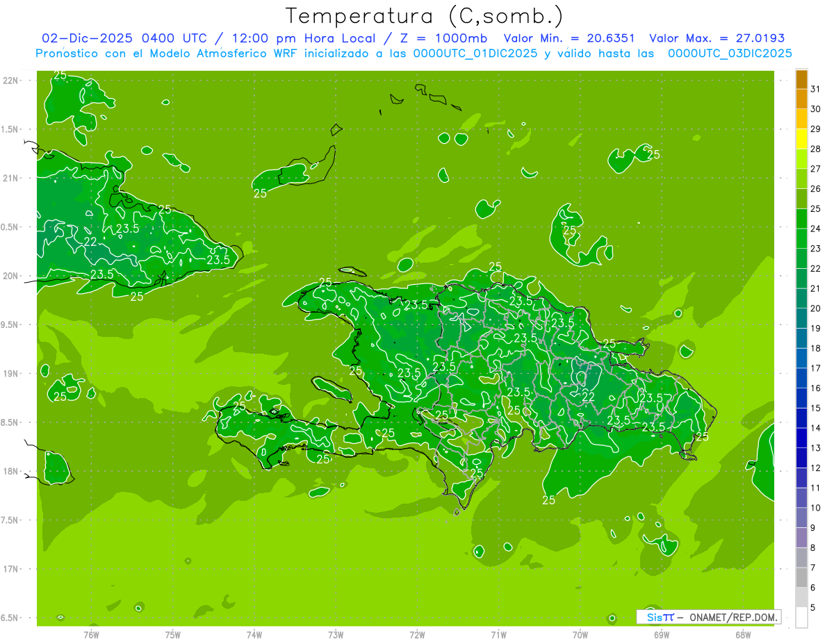
Task: Click the '17N' latitude axis label
Action: coord(11,569)
